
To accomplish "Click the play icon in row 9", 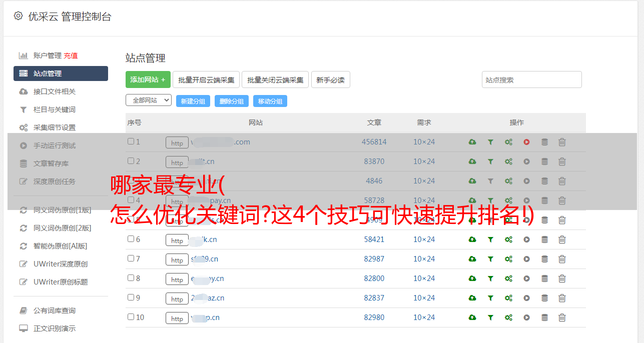I will 526,298.
